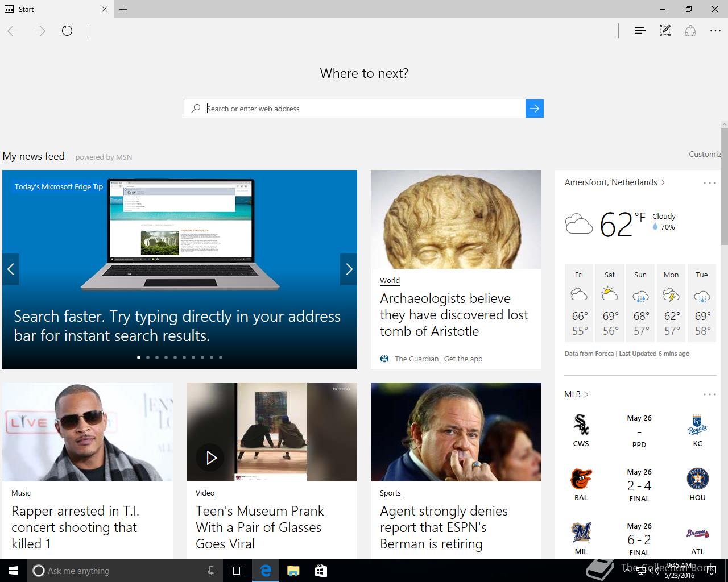
Task: Click the Houston Astros logo
Action: 698,479
